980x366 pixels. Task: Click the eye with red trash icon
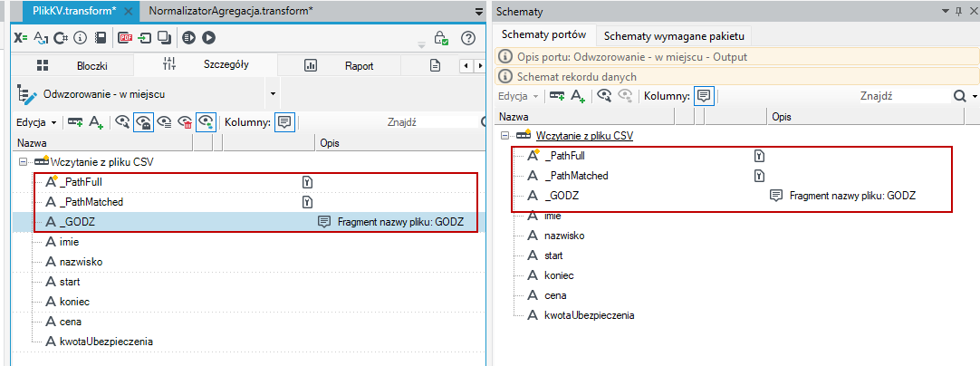[x=185, y=122]
